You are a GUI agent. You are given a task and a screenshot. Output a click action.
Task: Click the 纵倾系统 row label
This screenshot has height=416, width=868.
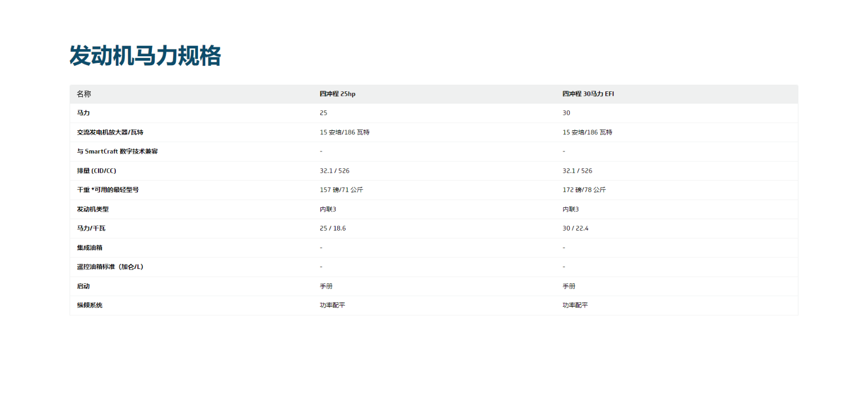click(x=90, y=305)
